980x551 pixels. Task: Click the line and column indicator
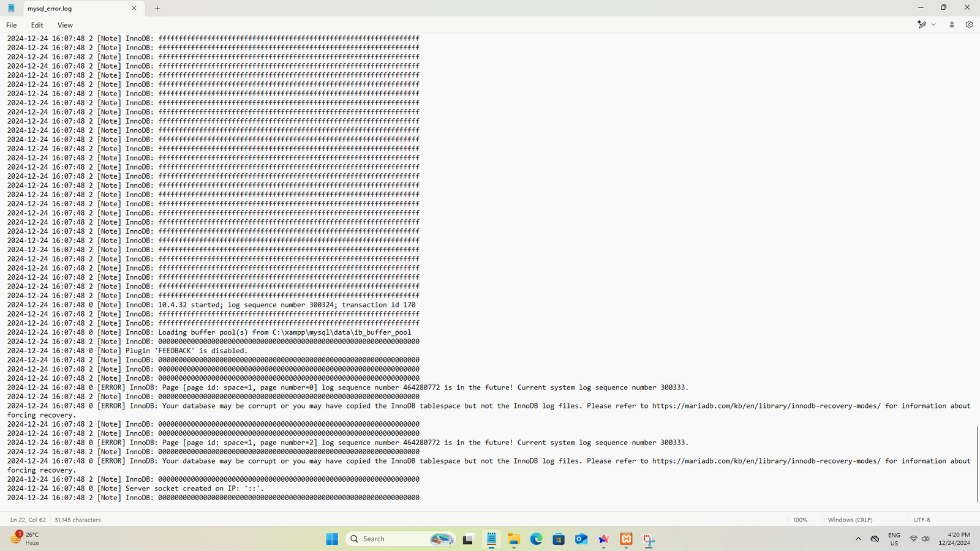click(28, 520)
